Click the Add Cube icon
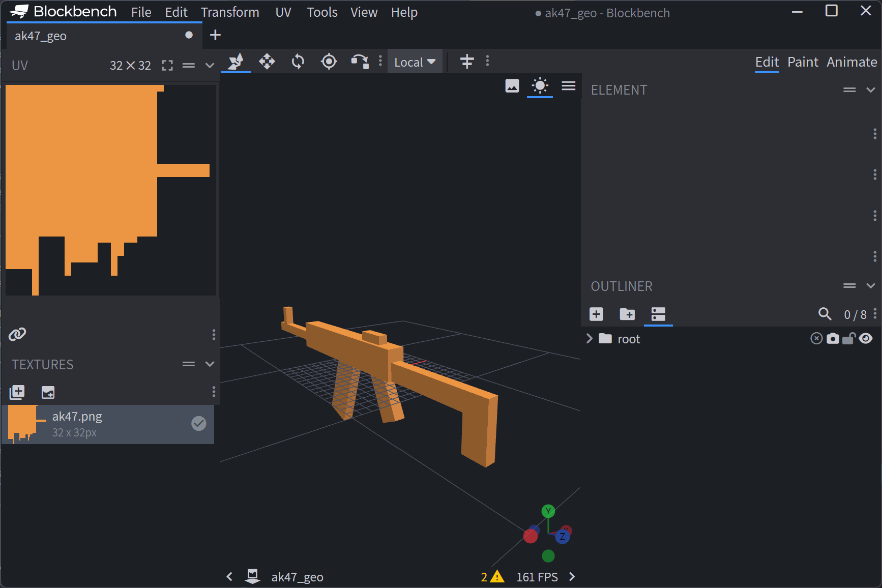Screen dimensions: 882x588 596,314
